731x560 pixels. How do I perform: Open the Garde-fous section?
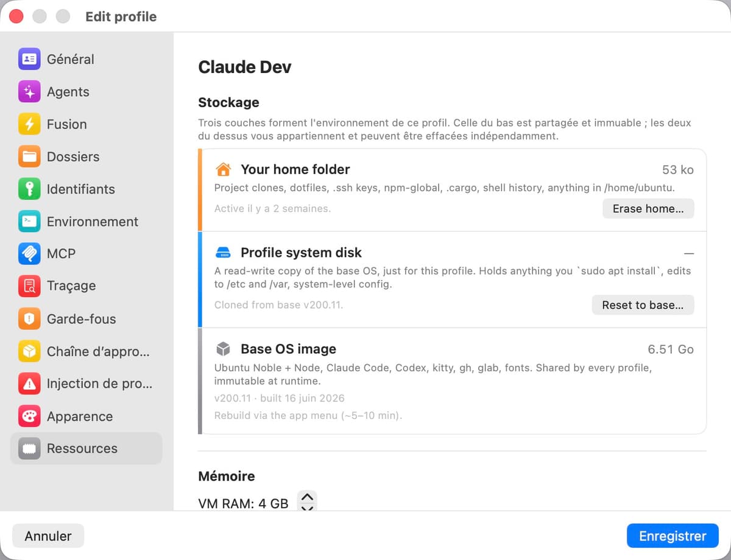(86, 319)
